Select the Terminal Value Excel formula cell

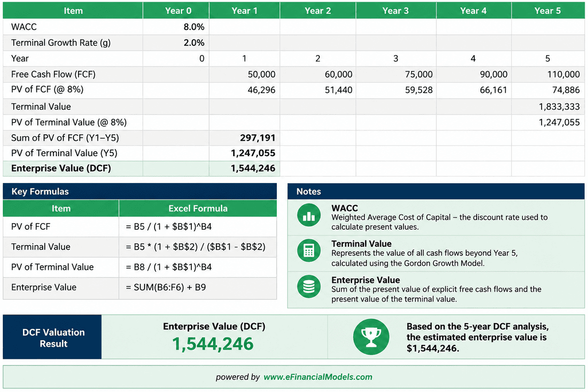pyautogui.click(x=198, y=247)
